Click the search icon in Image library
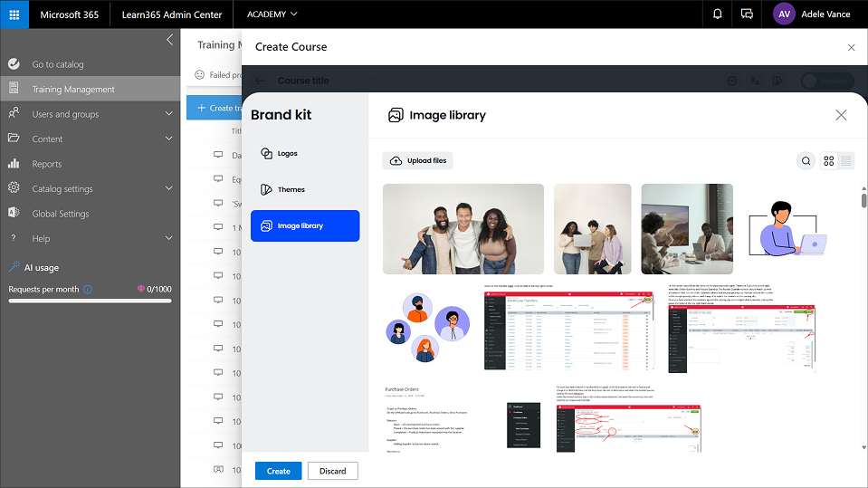Viewport: 868px width, 488px height. click(x=806, y=161)
